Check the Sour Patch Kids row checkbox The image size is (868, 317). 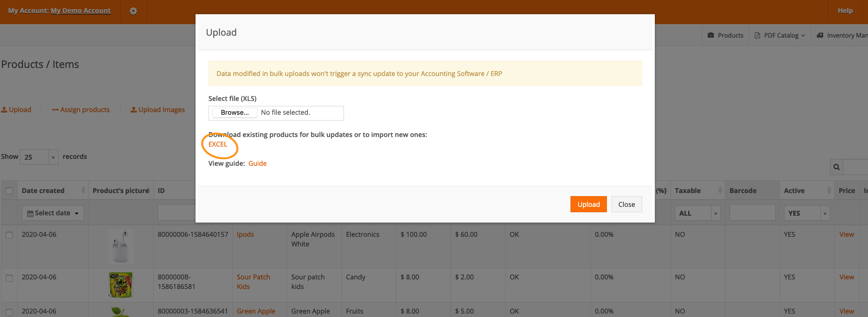click(9, 278)
